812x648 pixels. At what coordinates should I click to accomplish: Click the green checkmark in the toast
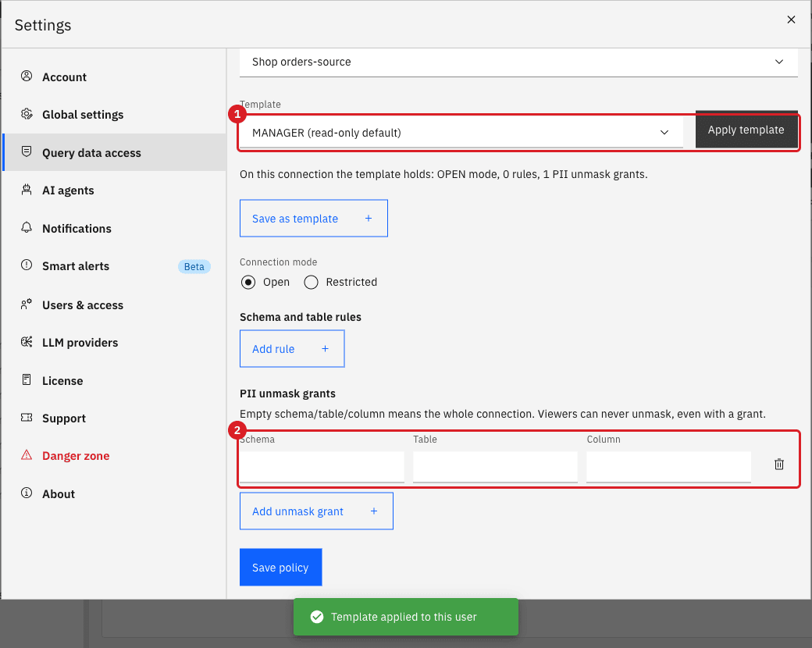pyautogui.click(x=317, y=617)
